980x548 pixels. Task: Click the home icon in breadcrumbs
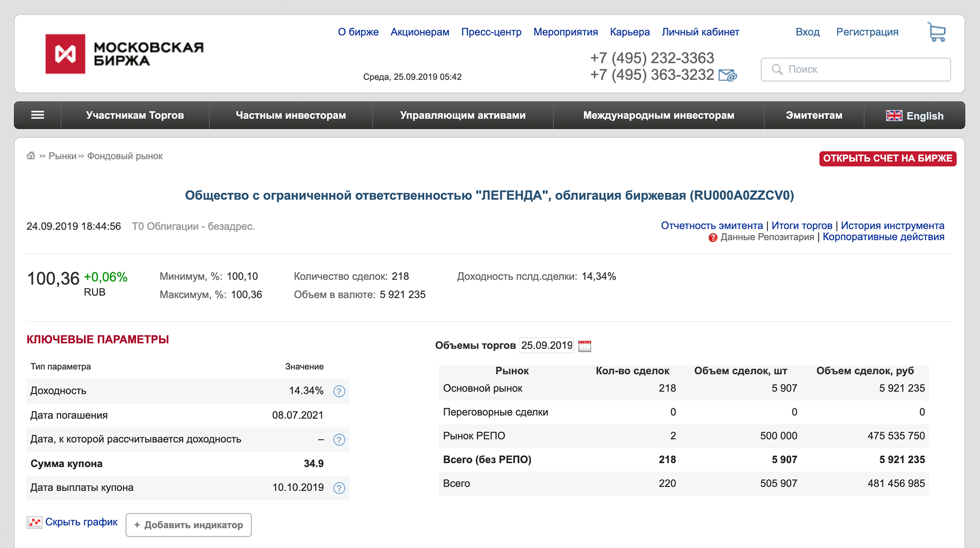pyautogui.click(x=31, y=156)
